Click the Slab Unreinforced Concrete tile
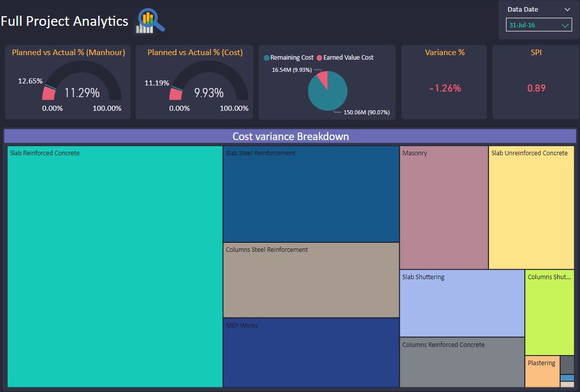 [x=531, y=208]
